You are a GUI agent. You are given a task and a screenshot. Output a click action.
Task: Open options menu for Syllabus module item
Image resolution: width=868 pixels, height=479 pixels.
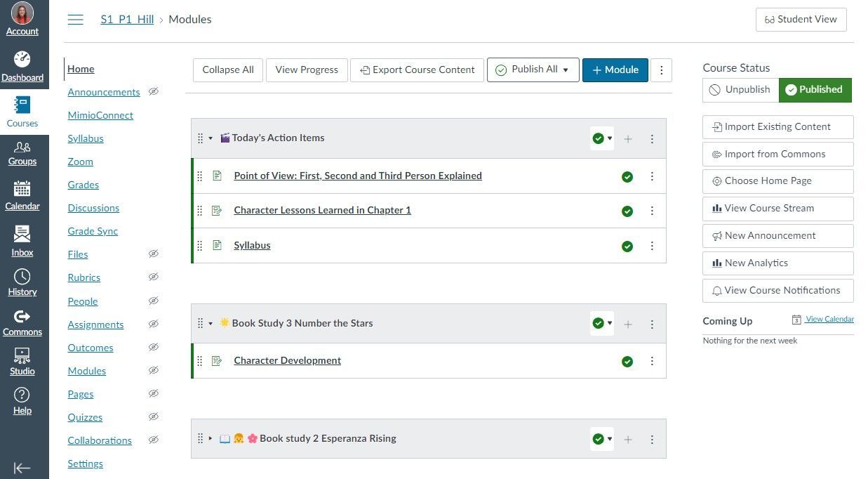pyautogui.click(x=652, y=246)
